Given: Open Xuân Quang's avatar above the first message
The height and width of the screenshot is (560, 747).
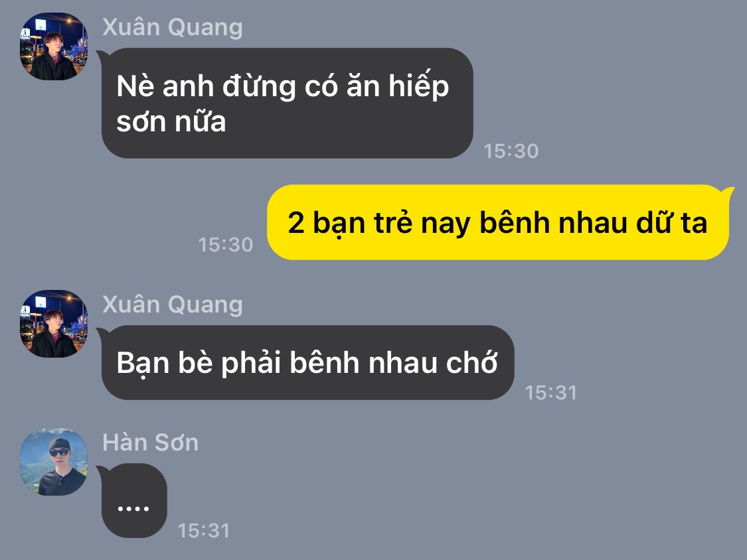Looking at the screenshot, I should (x=54, y=46).
